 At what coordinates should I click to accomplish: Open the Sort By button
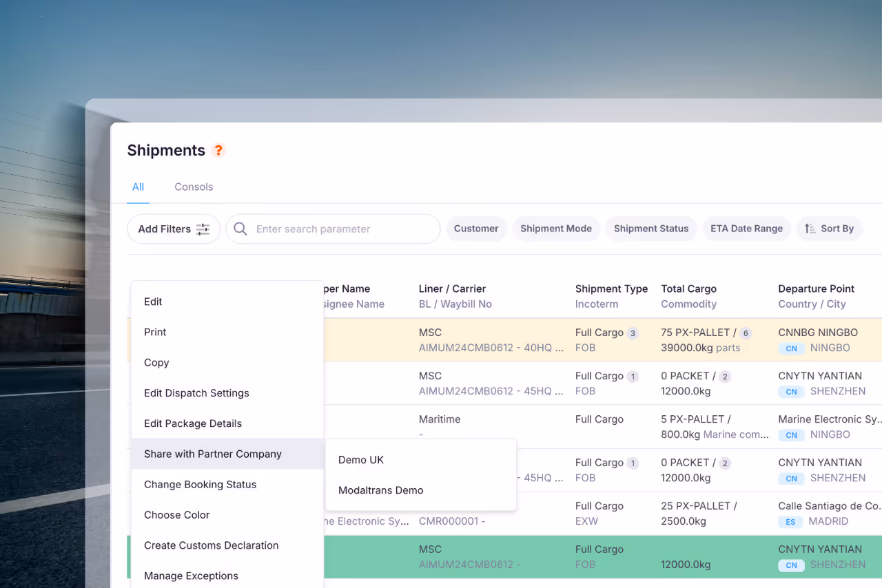pos(830,229)
